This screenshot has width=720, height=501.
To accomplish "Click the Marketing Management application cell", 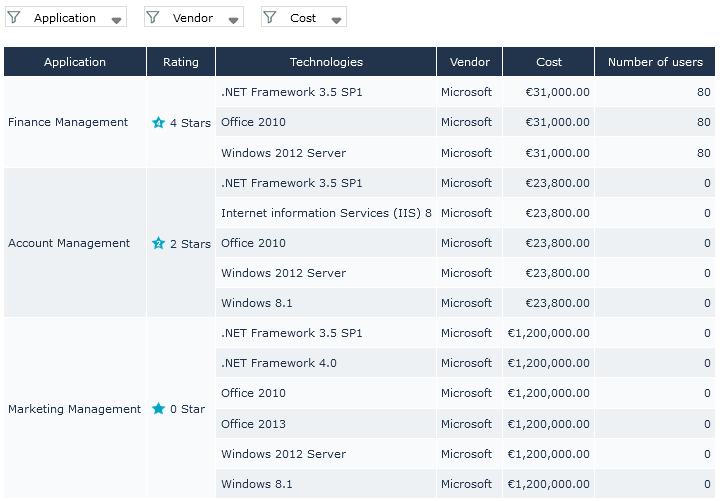I will click(74, 409).
